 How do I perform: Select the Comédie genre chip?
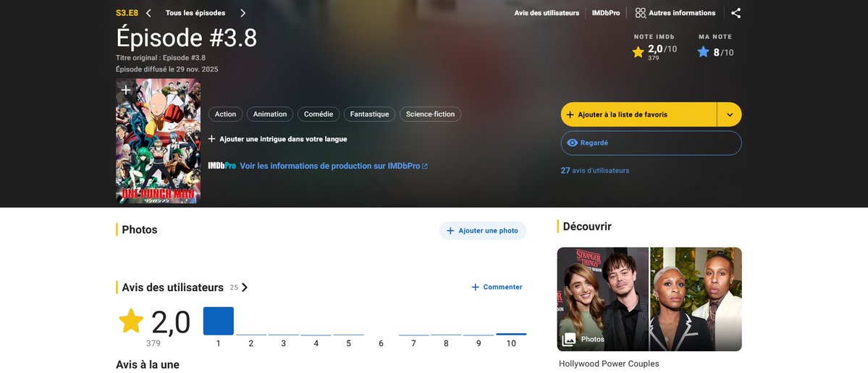point(319,114)
